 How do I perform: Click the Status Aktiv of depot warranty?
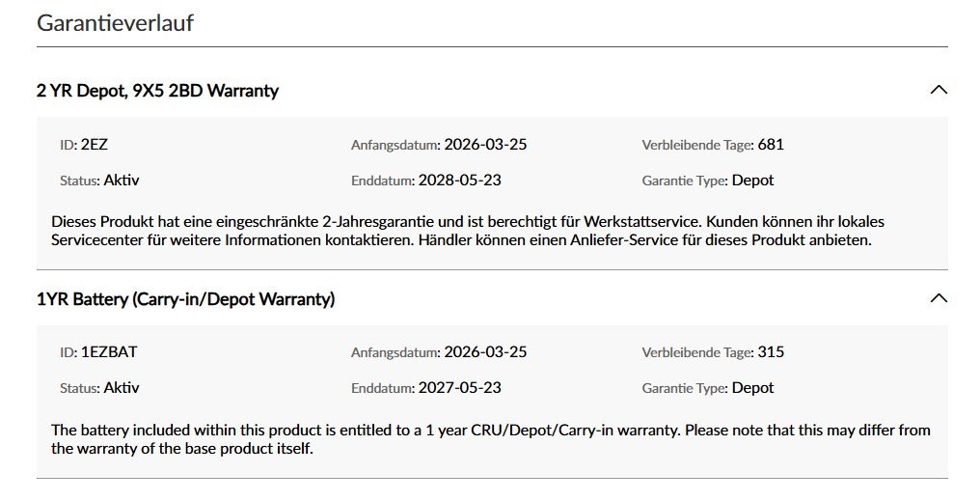(x=122, y=181)
